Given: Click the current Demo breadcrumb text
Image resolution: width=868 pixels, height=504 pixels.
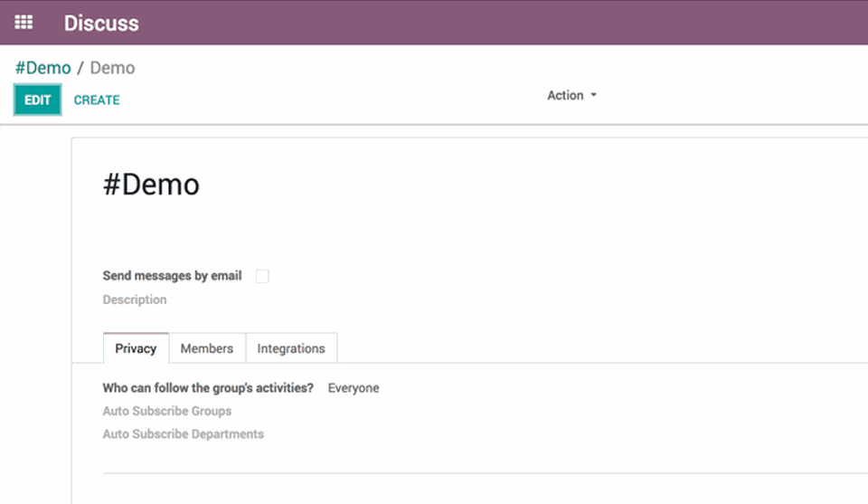Looking at the screenshot, I should (x=112, y=68).
